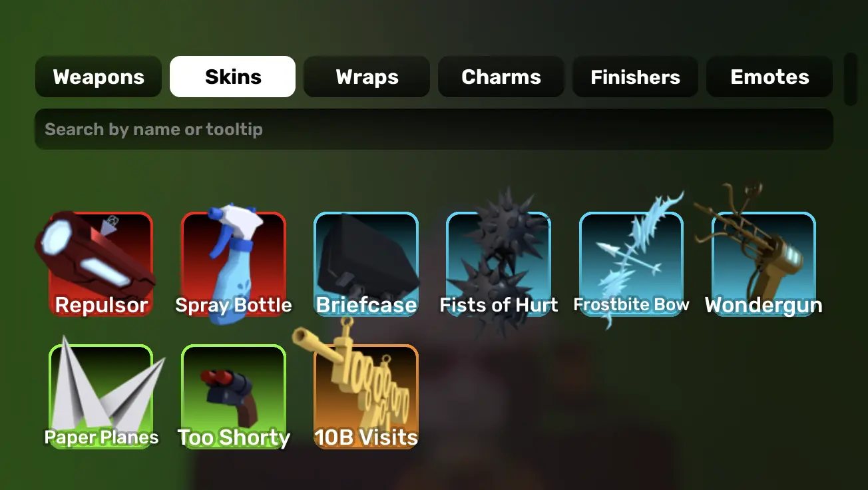868x490 pixels.
Task: Focus the search by name field
Action: click(434, 129)
